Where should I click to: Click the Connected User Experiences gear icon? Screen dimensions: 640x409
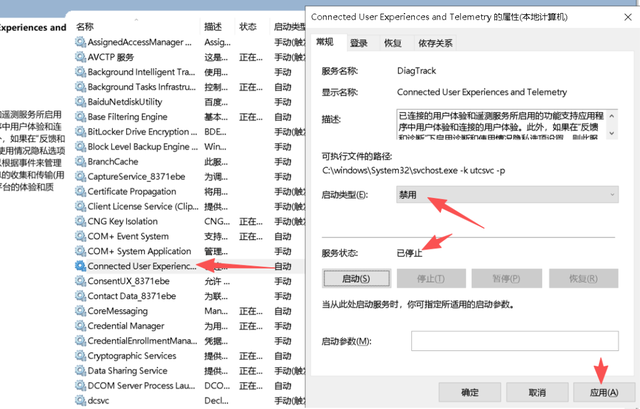pyautogui.click(x=80, y=266)
